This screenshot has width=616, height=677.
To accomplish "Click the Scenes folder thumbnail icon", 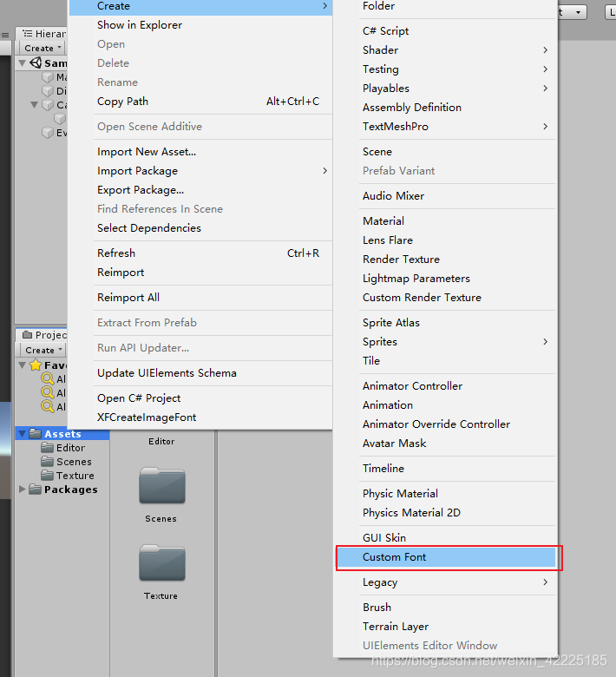I will pyautogui.click(x=162, y=486).
